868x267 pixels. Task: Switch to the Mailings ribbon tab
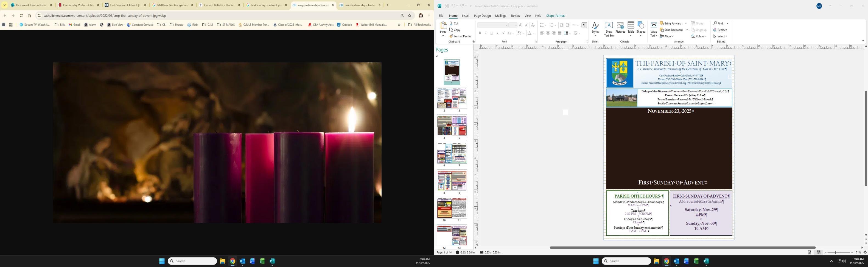pyautogui.click(x=501, y=16)
